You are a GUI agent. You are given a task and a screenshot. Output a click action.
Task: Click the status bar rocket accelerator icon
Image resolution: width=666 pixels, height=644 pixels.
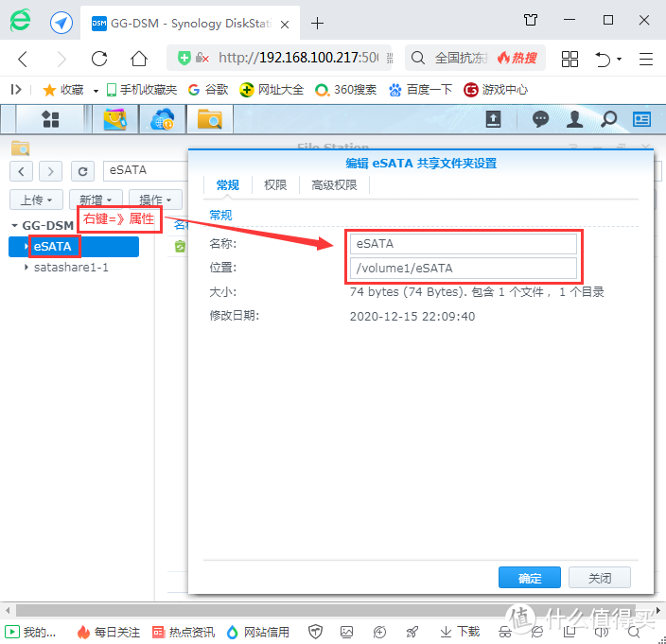click(412, 632)
